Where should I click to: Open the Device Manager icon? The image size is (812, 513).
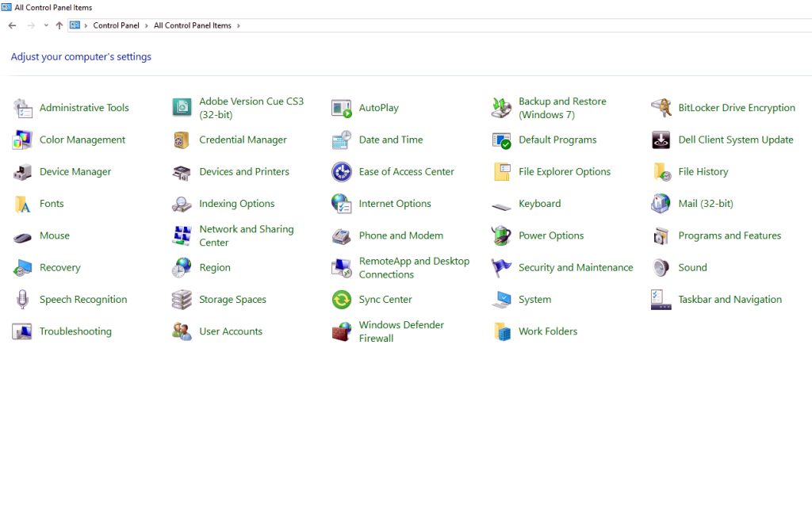pos(22,172)
